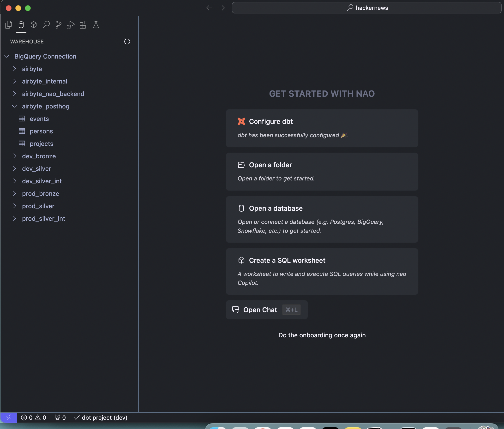Go forward with the right arrow

pyautogui.click(x=222, y=8)
